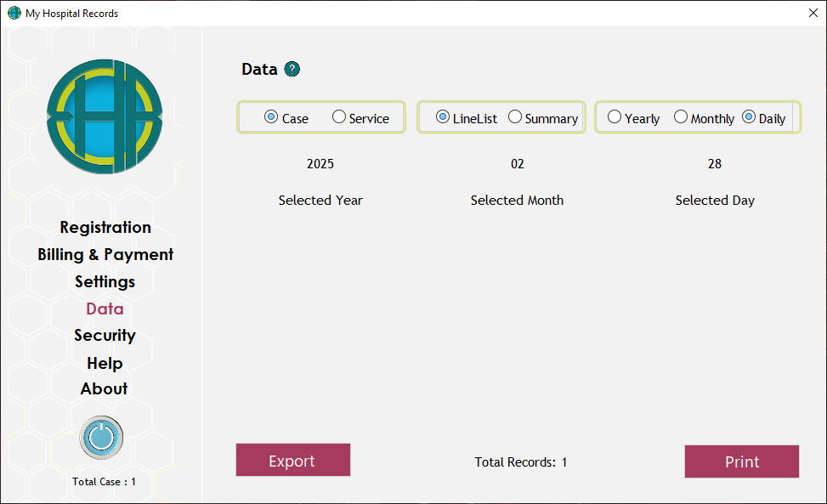Click the selected year value 2025
827x504 pixels.
point(320,164)
